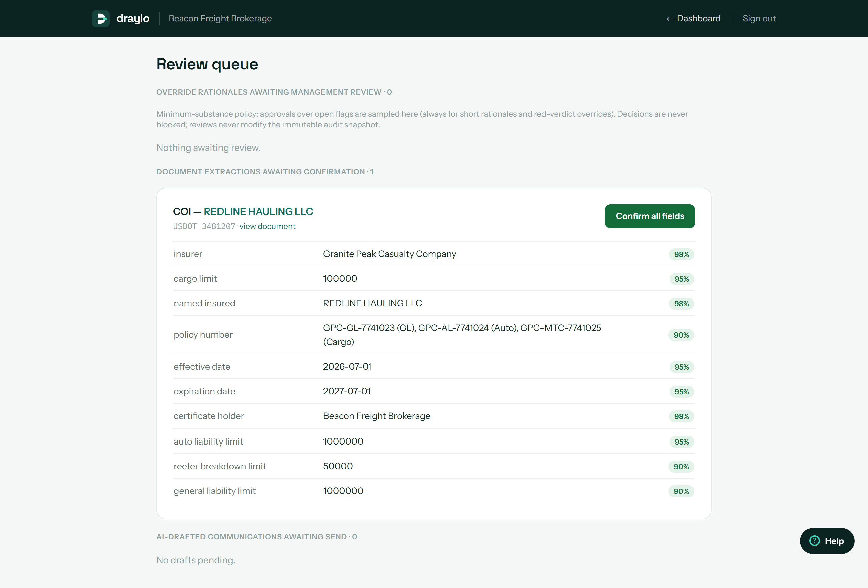
Task: Open the Help widget
Action: pos(827,541)
